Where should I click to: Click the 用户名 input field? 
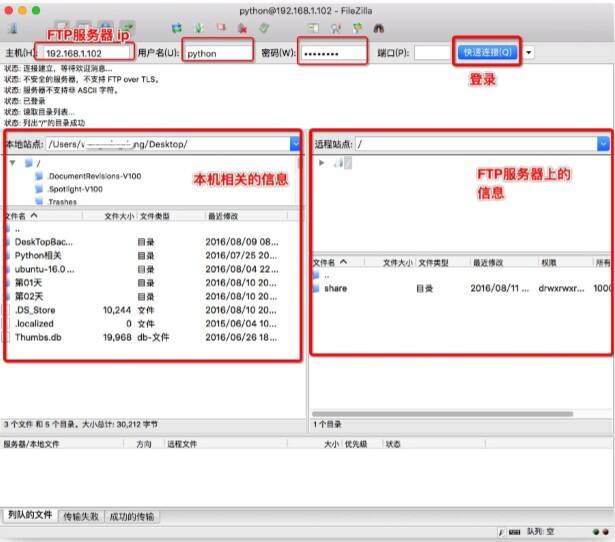(x=218, y=53)
